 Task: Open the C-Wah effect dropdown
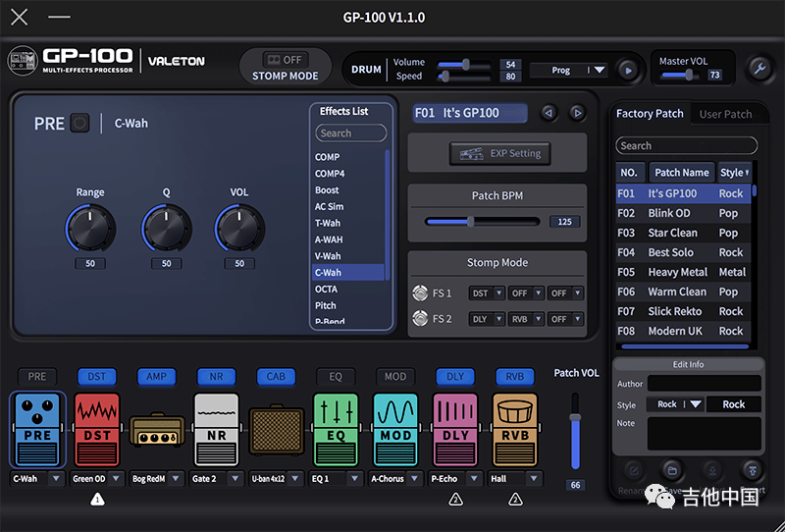coord(37,479)
